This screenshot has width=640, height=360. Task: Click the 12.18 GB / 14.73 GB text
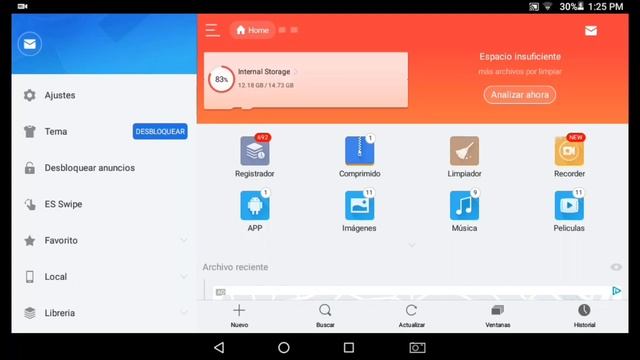[266, 85]
